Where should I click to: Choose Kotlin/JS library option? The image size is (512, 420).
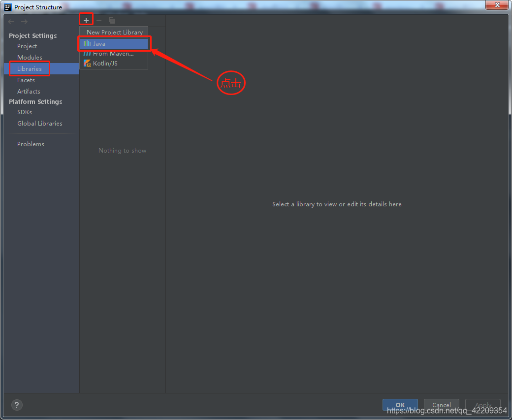[114, 64]
